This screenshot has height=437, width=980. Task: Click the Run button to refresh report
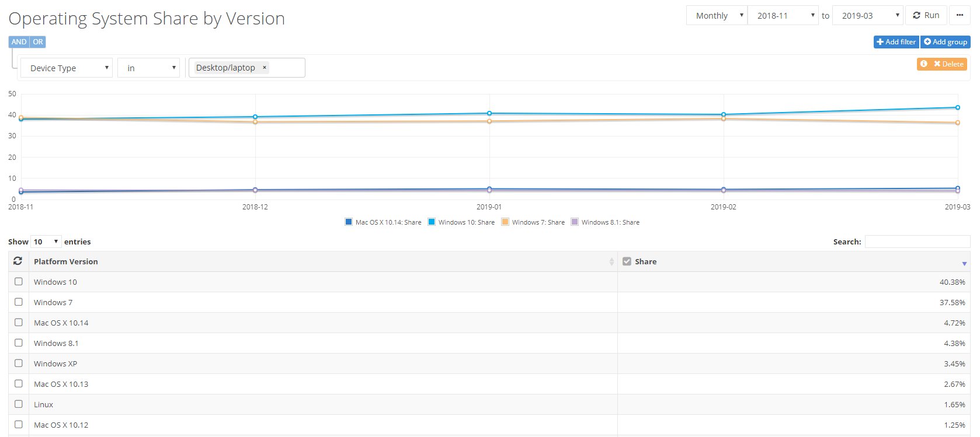point(926,16)
